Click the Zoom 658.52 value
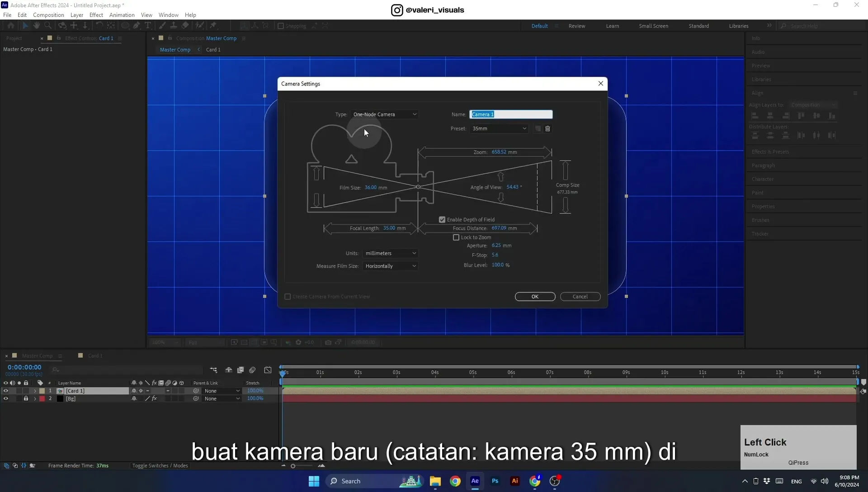Screen dimensions: 868x492 [x=499, y=152]
